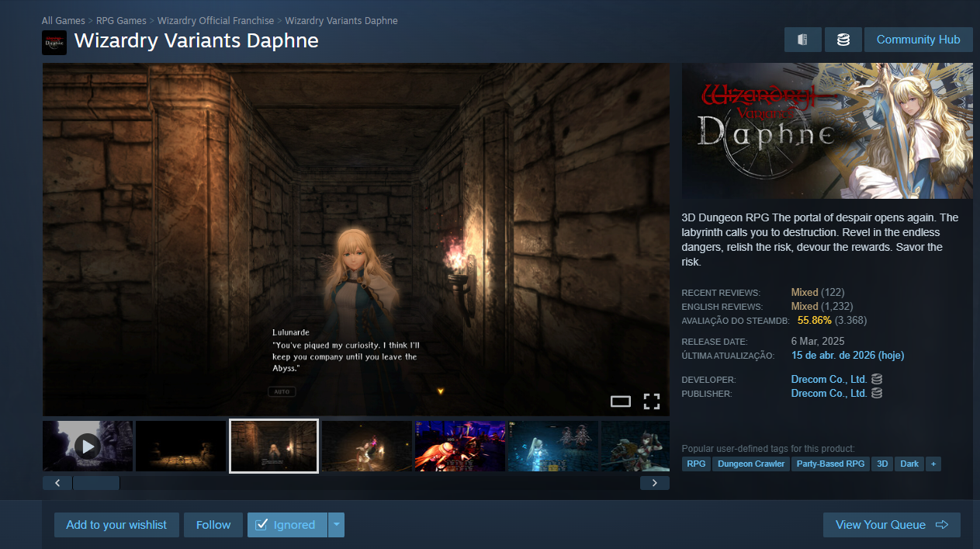
Task: Open Wizardry Official Franchise breadcrumb
Action: pos(216,21)
